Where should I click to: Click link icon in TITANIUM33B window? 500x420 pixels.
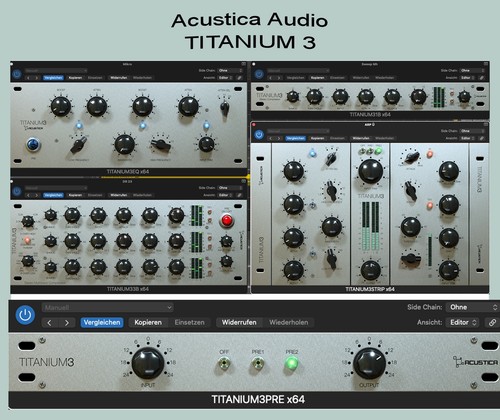tap(239, 195)
